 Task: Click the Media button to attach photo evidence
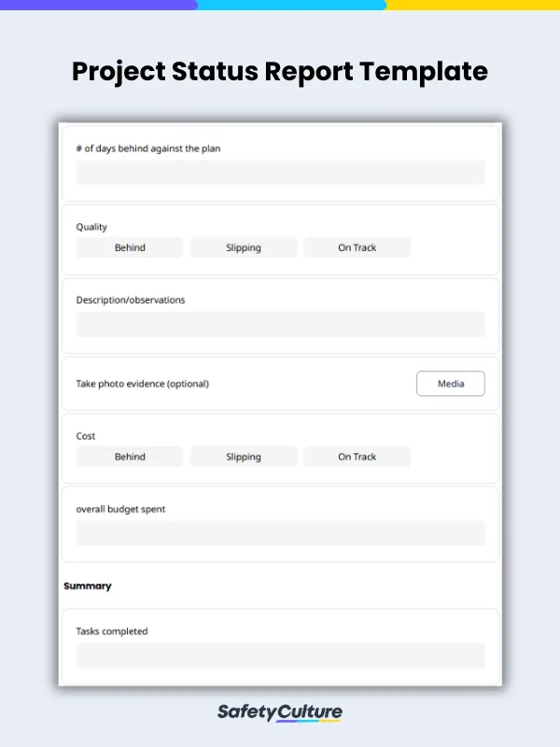point(450,383)
